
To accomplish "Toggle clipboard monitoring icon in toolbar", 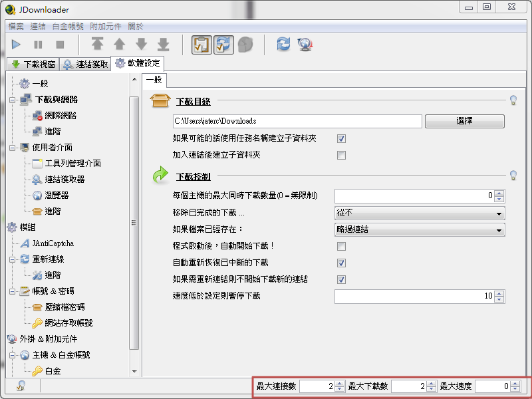I will (x=202, y=45).
